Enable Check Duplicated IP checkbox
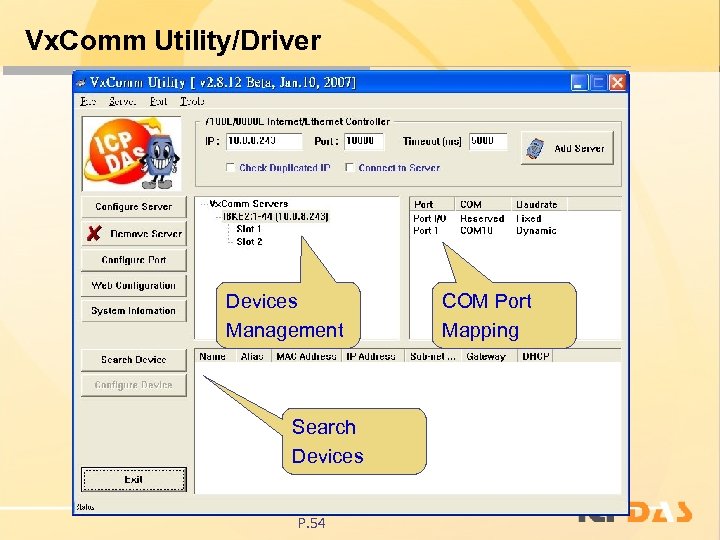This screenshot has width=720, height=540. coord(231,168)
